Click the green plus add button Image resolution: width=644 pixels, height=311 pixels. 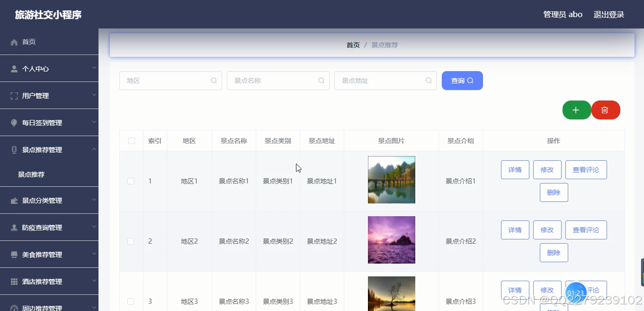coord(576,110)
